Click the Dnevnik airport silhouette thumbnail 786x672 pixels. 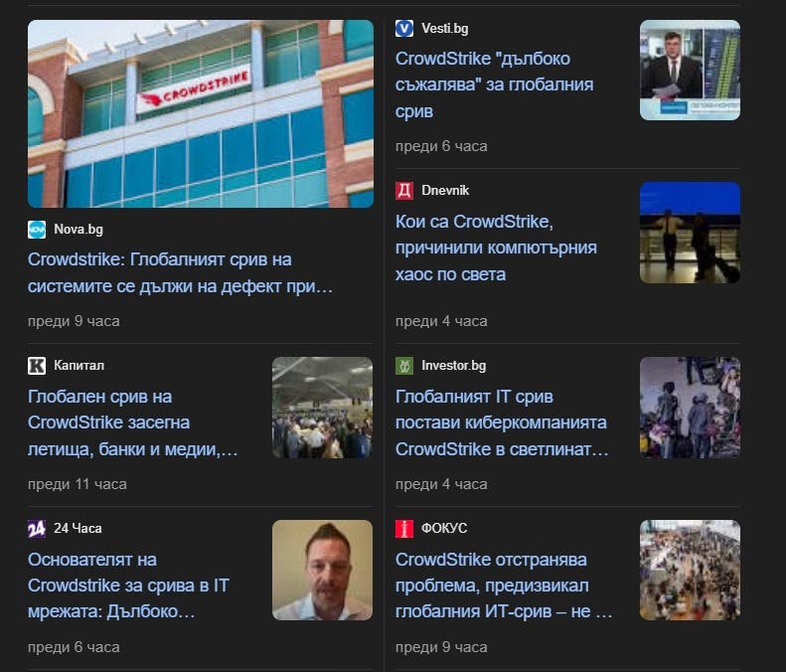click(x=690, y=233)
